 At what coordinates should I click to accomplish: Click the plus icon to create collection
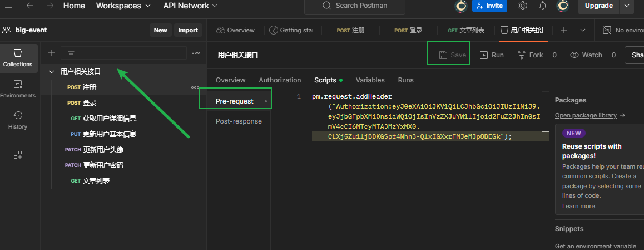click(52, 53)
